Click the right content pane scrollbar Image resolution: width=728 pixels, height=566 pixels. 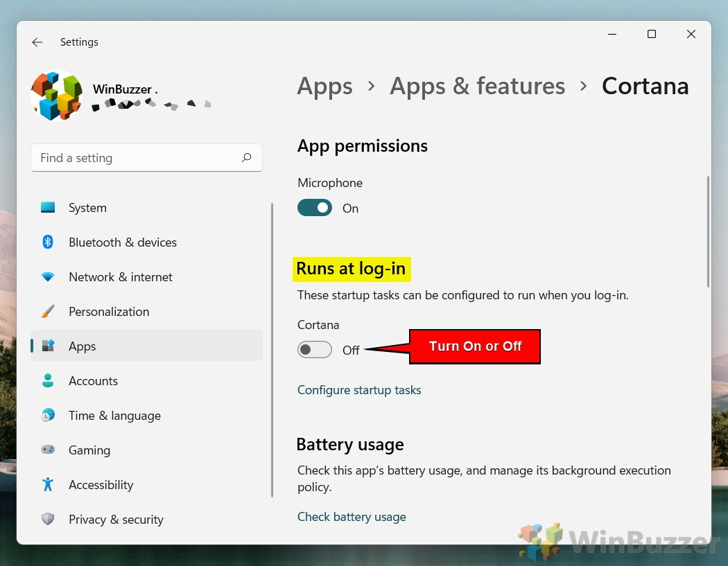pyautogui.click(x=708, y=231)
